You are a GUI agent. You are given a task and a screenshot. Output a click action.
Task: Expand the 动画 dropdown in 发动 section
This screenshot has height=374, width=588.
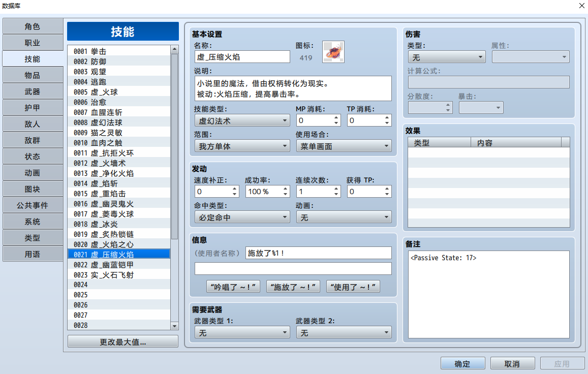[x=344, y=217]
